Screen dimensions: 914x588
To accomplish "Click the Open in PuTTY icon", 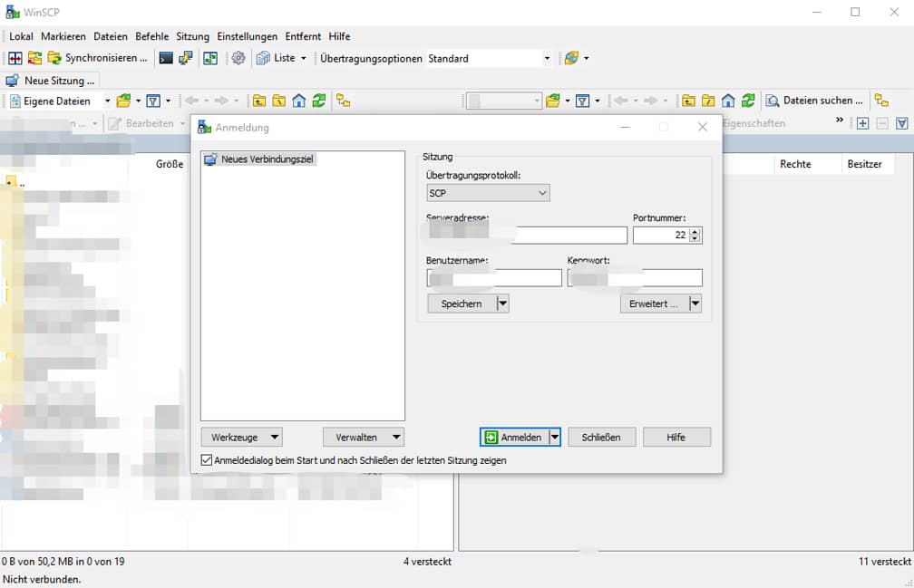I will pyautogui.click(x=186, y=58).
